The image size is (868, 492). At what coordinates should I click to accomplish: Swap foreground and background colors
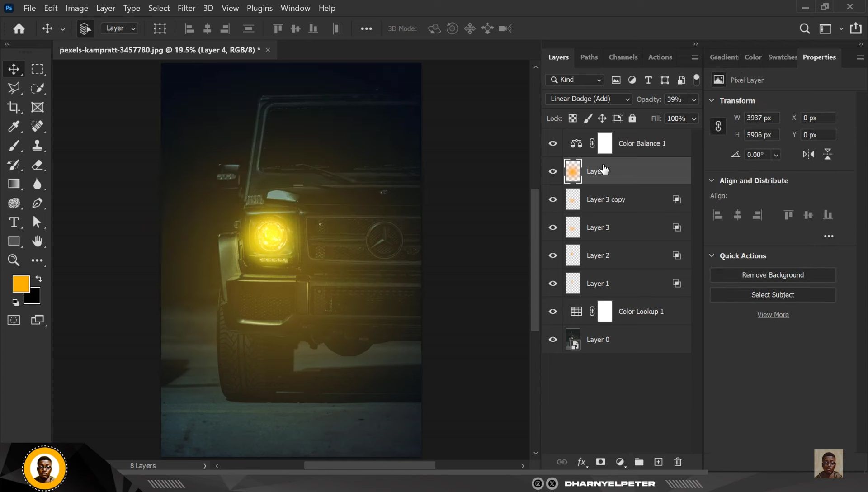pos(38,279)
